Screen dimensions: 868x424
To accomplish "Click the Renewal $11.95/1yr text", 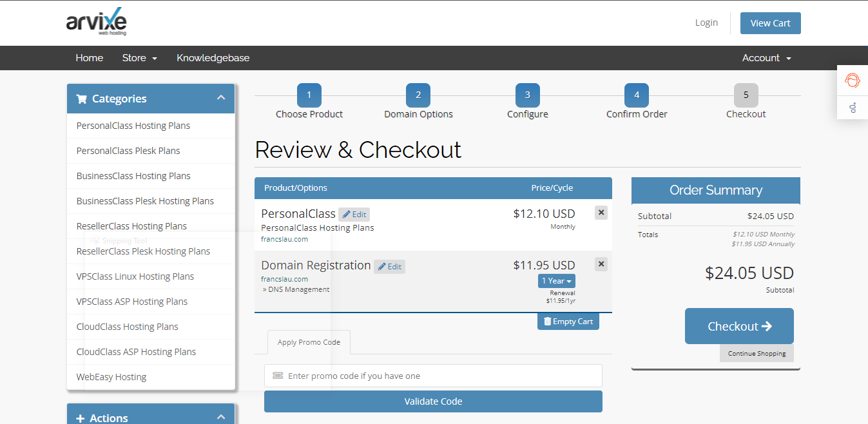I will click(561, 296).
